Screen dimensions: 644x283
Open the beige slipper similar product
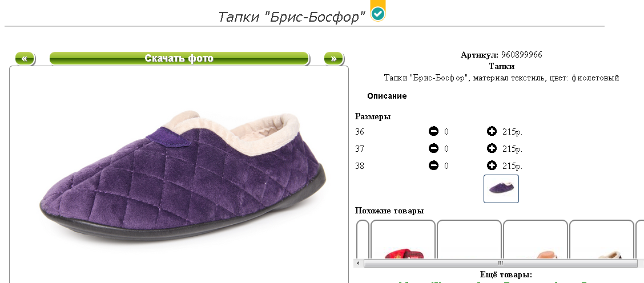[602, 240]
